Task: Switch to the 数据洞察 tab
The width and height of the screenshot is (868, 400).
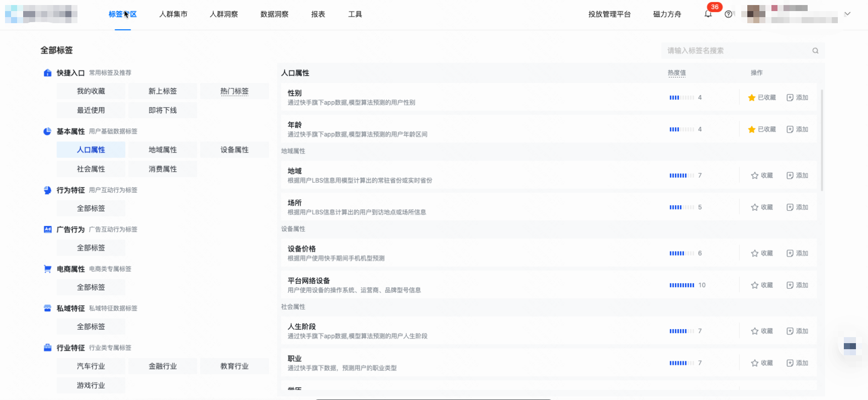Action: point(274,14)
